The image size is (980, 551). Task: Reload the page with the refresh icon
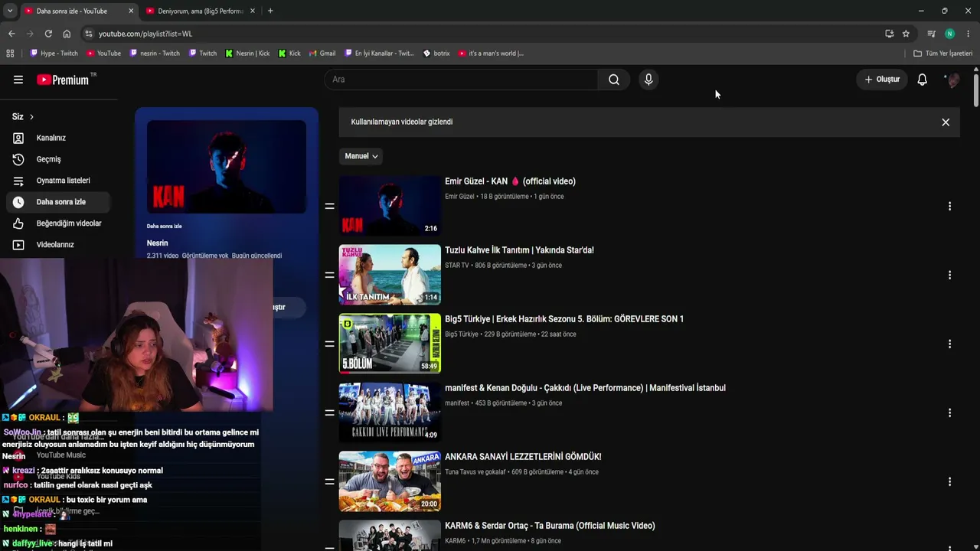click(48, 34)
